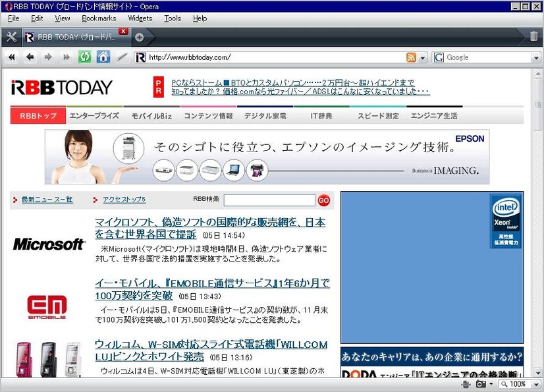Open the Widgets menu
Screen dimensions: 544x392
pyautogui.click(x=140, y=18)
